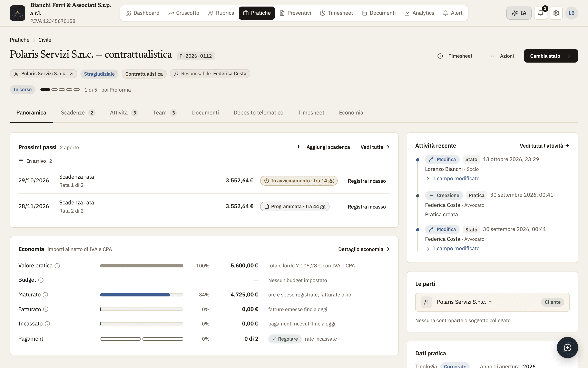Viewport: 588px width, 368px height.
Task: Switch to the Team tab
Action: (165, 113)
